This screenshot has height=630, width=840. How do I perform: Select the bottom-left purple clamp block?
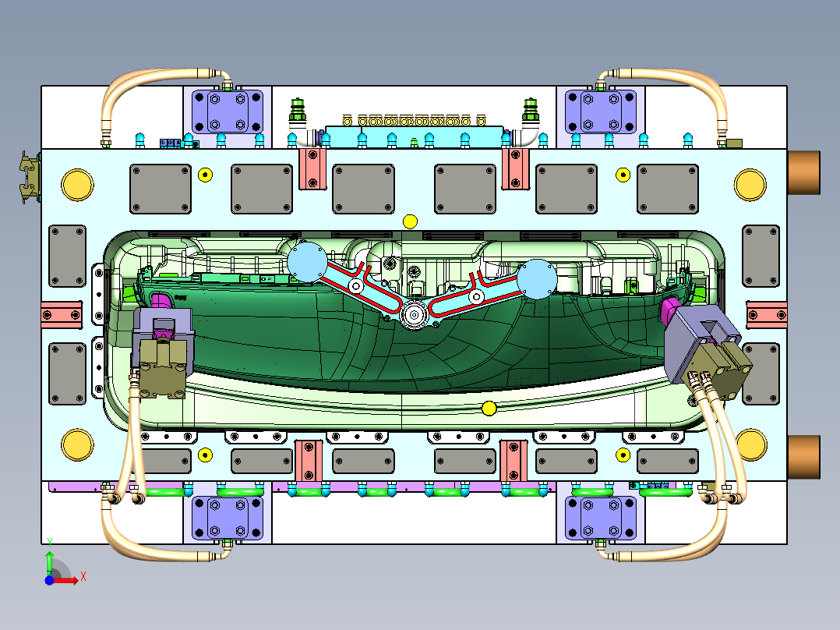point(228,519)
